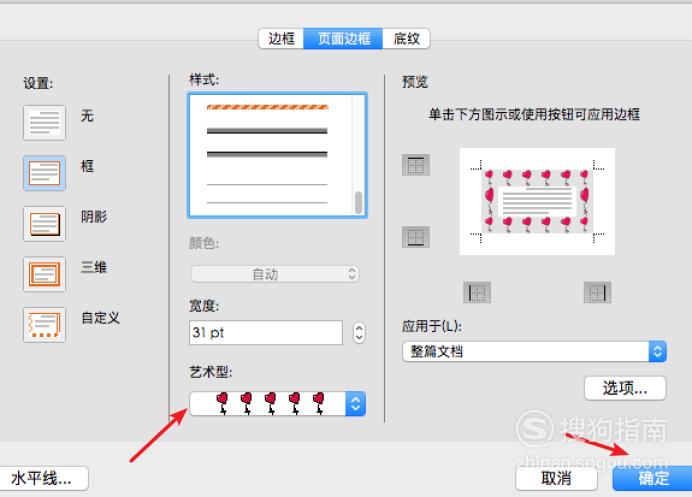The height and width of the screenshot is (497, 692).
Task: Open the 应用于 整篇文档 dropdown
Action: (x=534, y=351)
